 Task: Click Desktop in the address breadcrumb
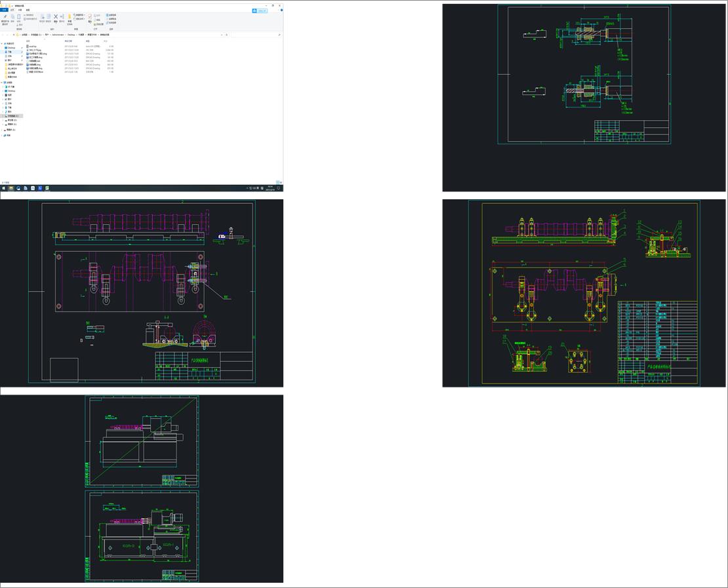point(71,34)
